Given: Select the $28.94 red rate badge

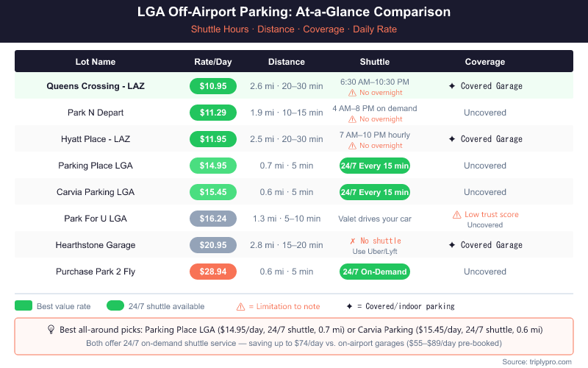Looking at the screenshot, I should [x=213, y=272].
